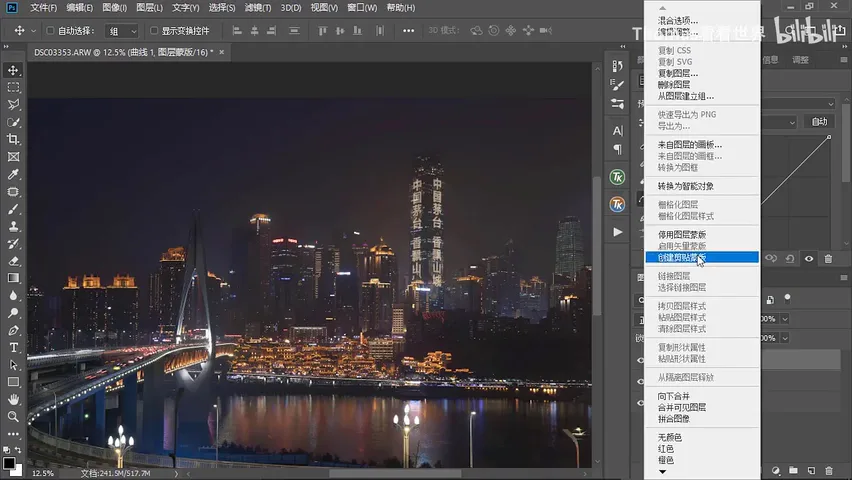Open the Character panel icon

617,131
